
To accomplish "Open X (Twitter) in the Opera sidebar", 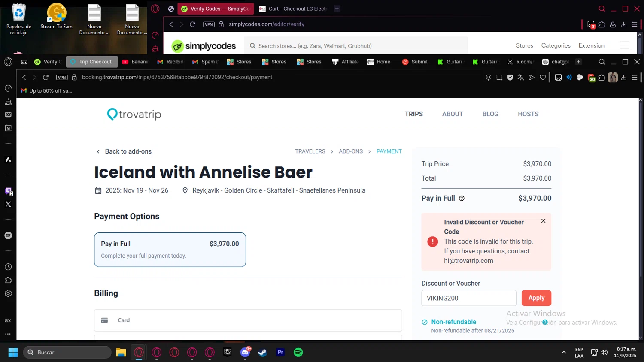I will (8, 204).
